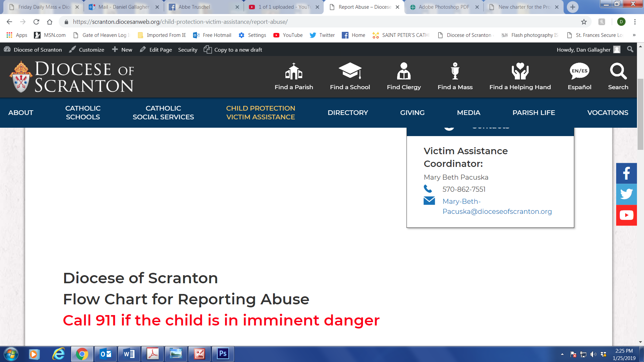
Task: Click the Twitter social sidebar button
Action: coord(626,194)
